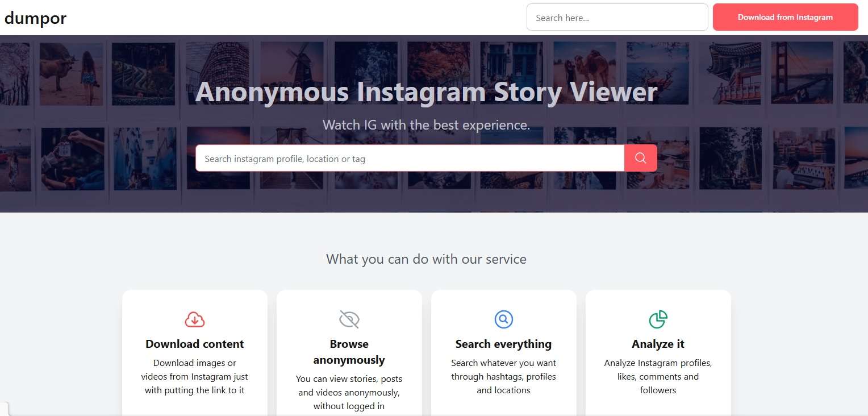Select the Browse anonymously card title
The height and width of the screenshot is (416, 868).
tap(349, 352)
